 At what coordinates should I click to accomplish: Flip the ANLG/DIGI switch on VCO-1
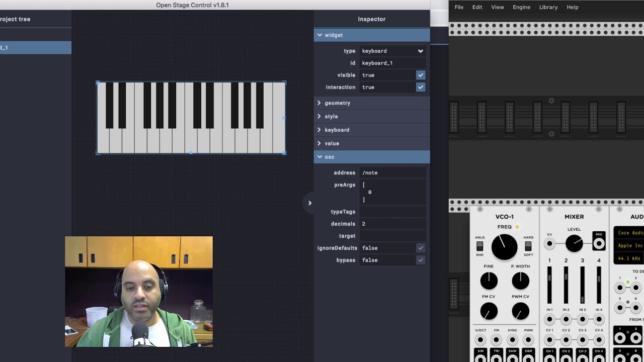(x=480, y=246)
